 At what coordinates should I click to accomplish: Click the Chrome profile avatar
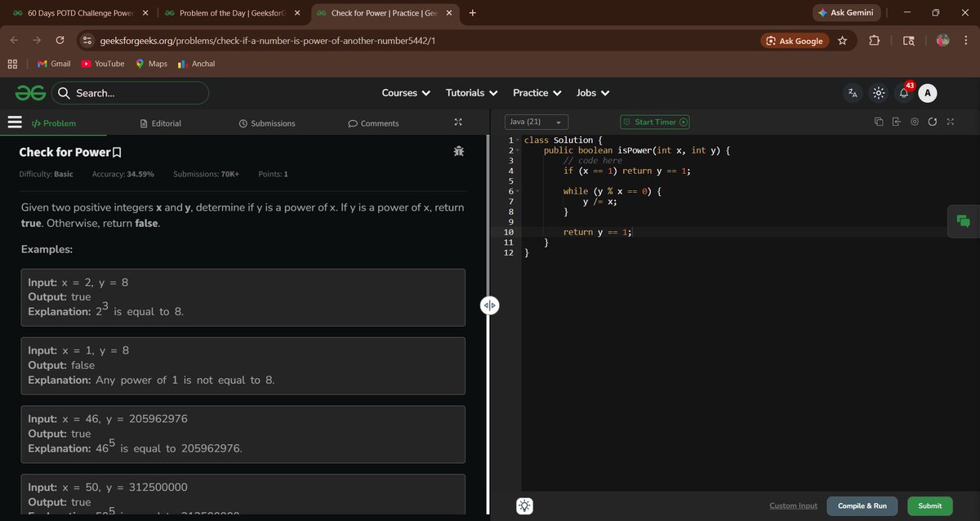pyautogui.click(x=943, y=41)
